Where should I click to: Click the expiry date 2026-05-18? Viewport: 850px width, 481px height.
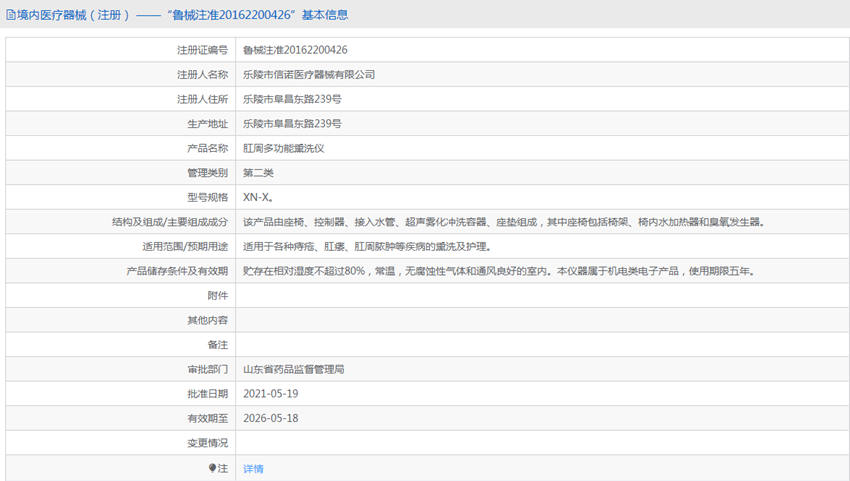pyautogui.click(x=271, y=418)
